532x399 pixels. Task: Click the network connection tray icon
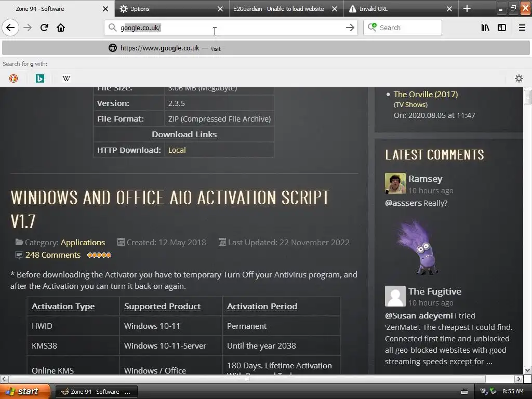(493, 392)
